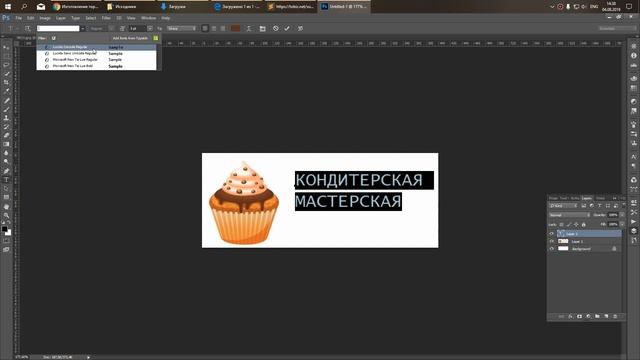Add a layer mask
Image resolution: width=640 pixels, height=360 pixels.
tap(579, 316)
